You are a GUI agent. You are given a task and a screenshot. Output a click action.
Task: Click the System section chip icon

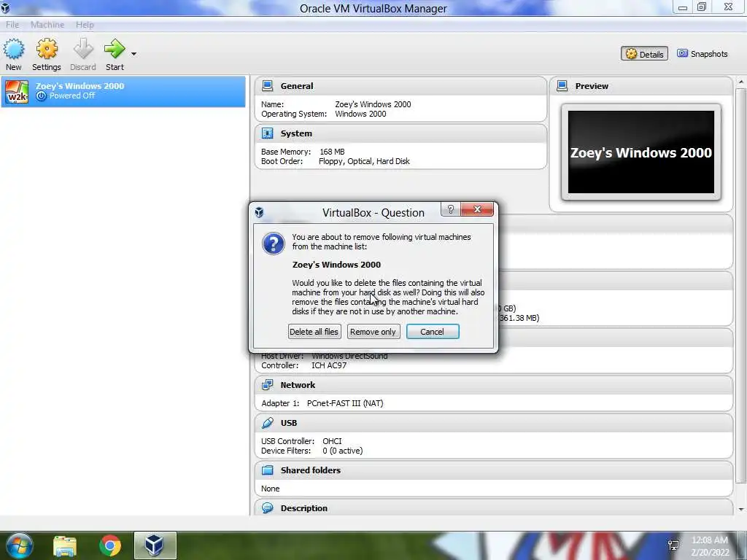[x=267, y=133]
